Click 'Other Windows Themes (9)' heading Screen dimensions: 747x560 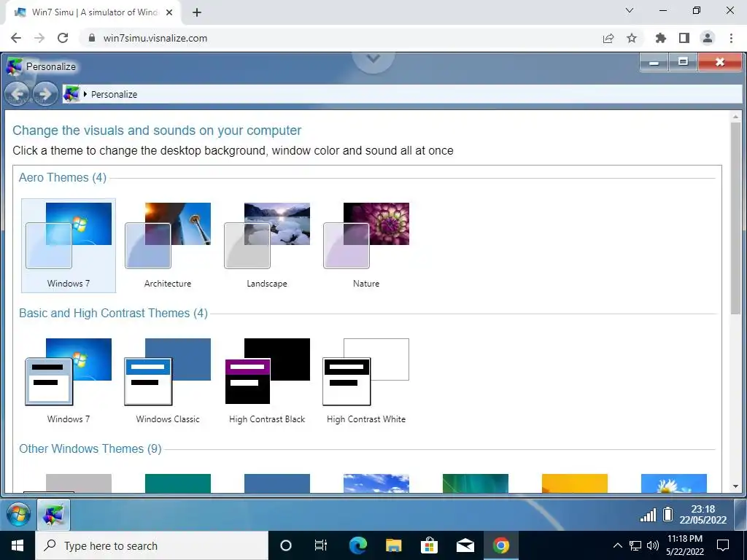tap(90, 448)
